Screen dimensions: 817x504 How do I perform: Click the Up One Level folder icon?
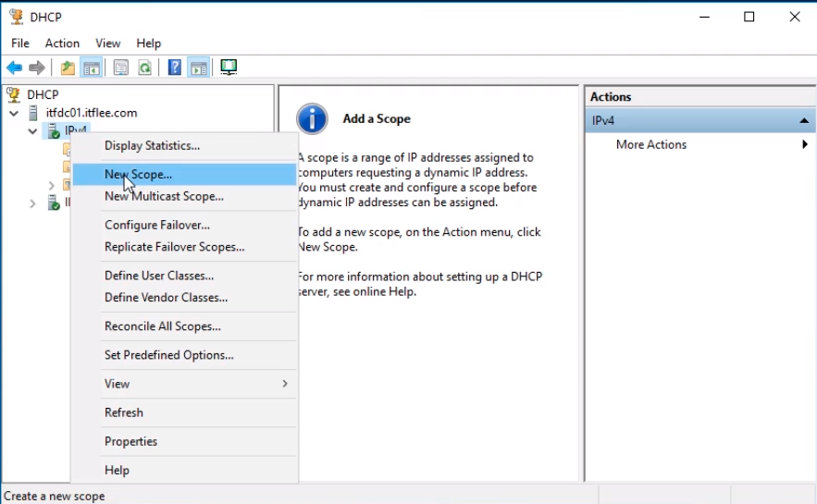(x=68, y=68)
